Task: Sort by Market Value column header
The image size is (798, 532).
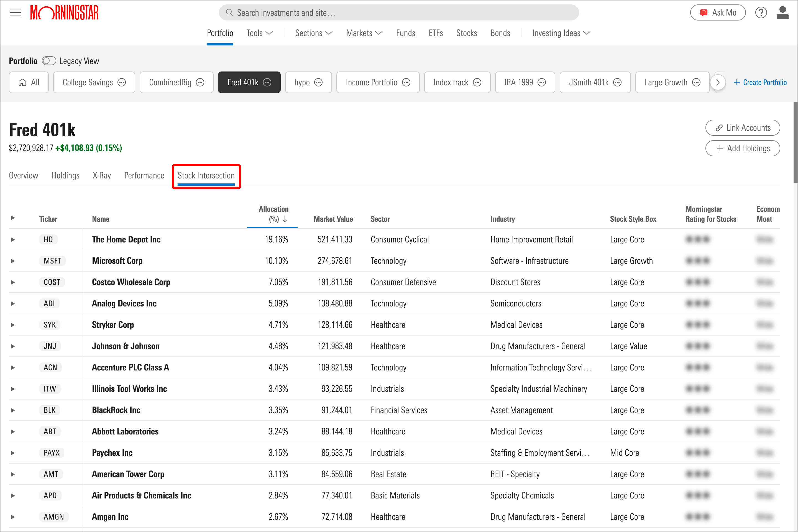Action: [333, 219]
